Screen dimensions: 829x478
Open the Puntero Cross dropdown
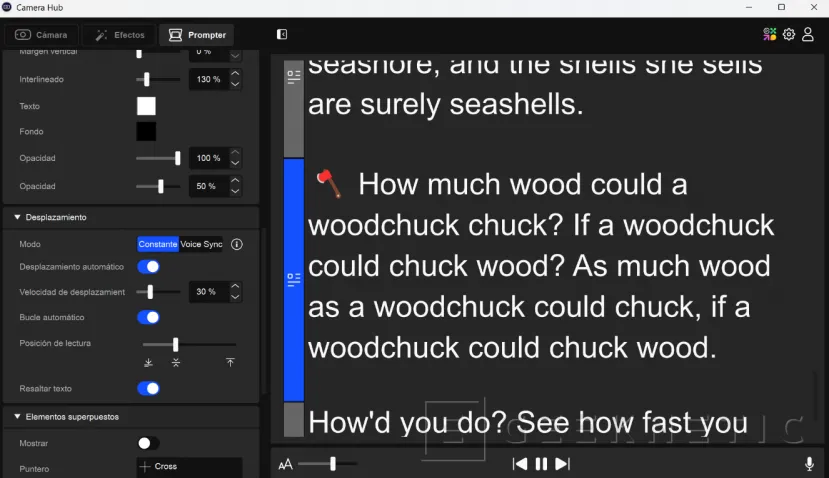pos(189,467)
